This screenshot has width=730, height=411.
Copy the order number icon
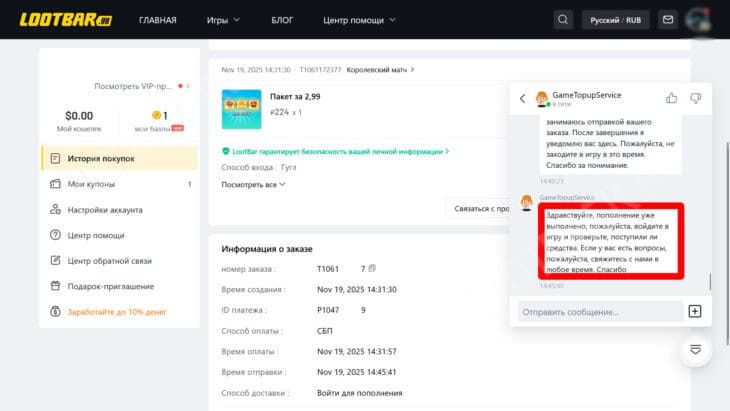pos(372,268)
